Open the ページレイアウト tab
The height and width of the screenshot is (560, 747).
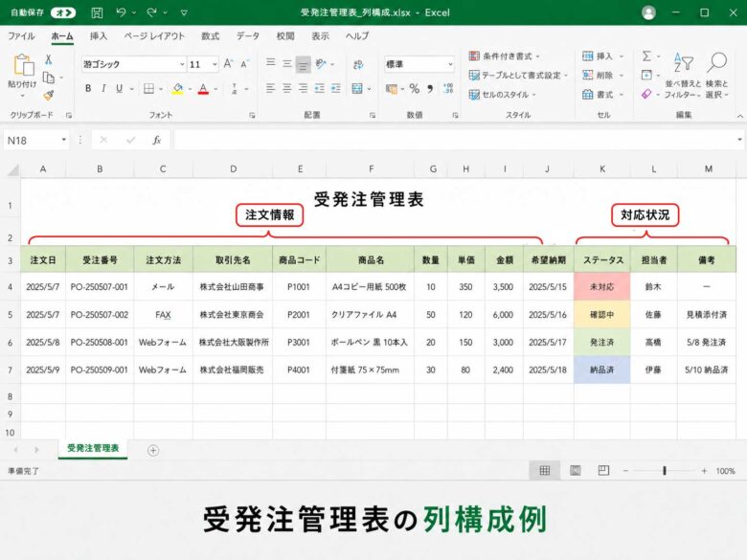point(154,36)
